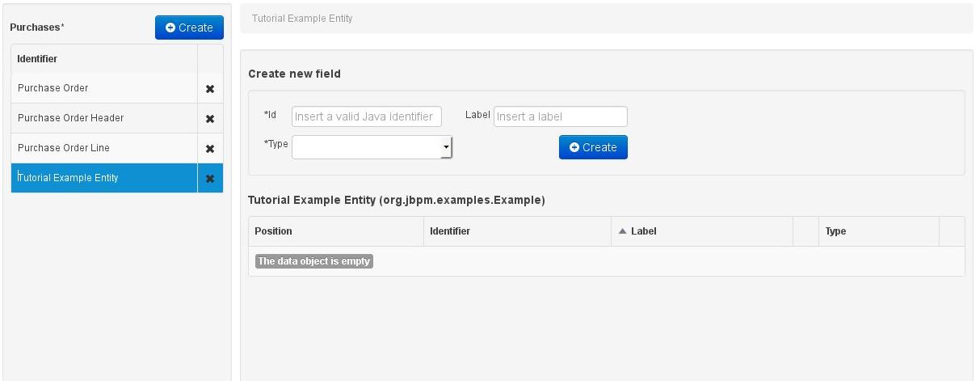980x381 pixels.
Task: Delete the Purchase Order data object
Action: click(x=210, y=89)
